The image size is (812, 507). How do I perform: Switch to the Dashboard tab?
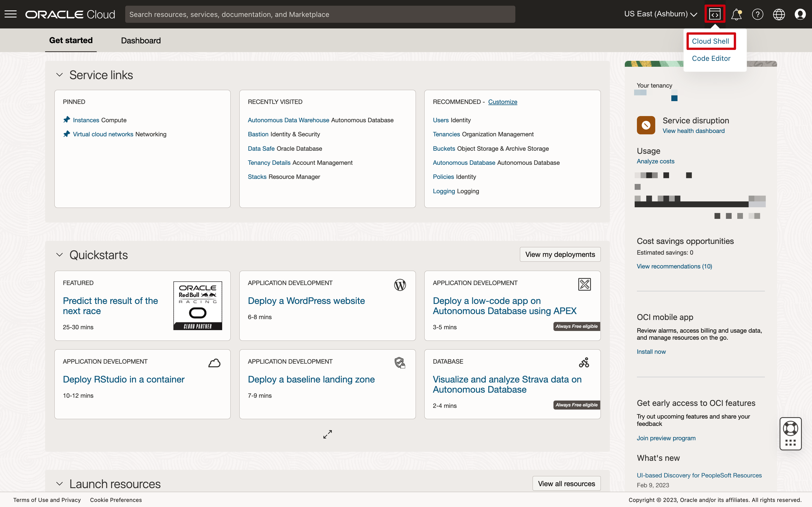(x=141, y=41)
